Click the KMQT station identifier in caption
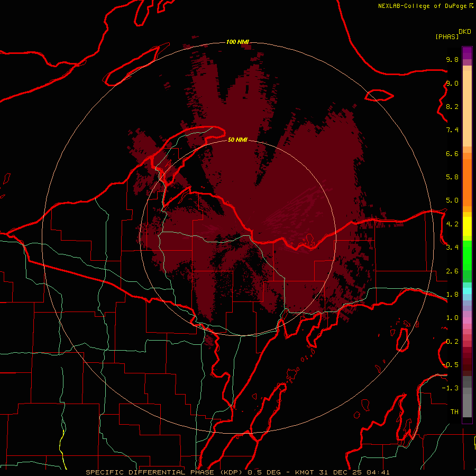The height and width of the screenshot is (476, 476). click(x=305, y=472)
